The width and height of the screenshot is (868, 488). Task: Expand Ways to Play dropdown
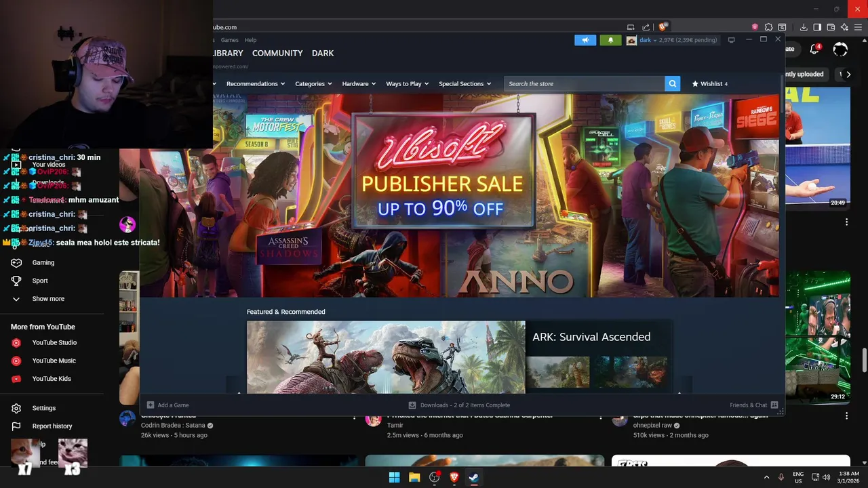(x=408, y=83)
